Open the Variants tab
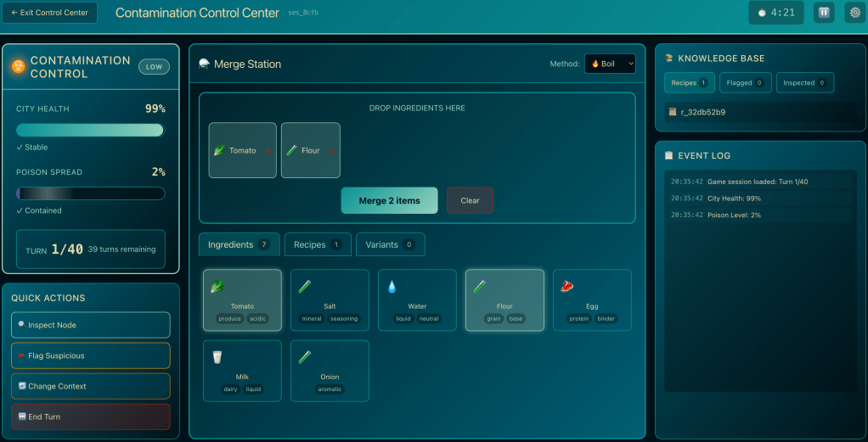 point(390,244)
